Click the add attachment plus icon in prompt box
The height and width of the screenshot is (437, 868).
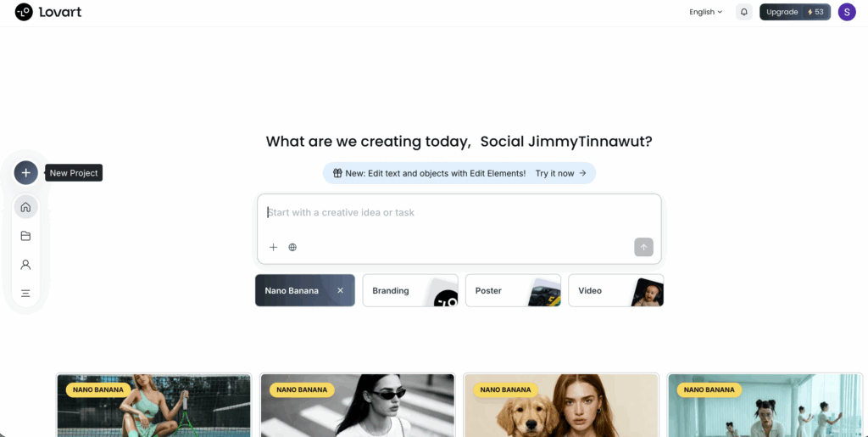(273, 247)
